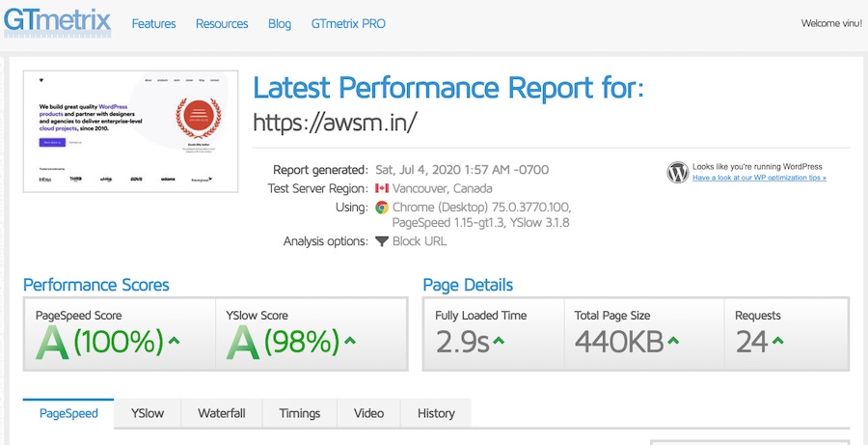Click the GTmetrix logo
868x445 pixels.
pos(56,21)
